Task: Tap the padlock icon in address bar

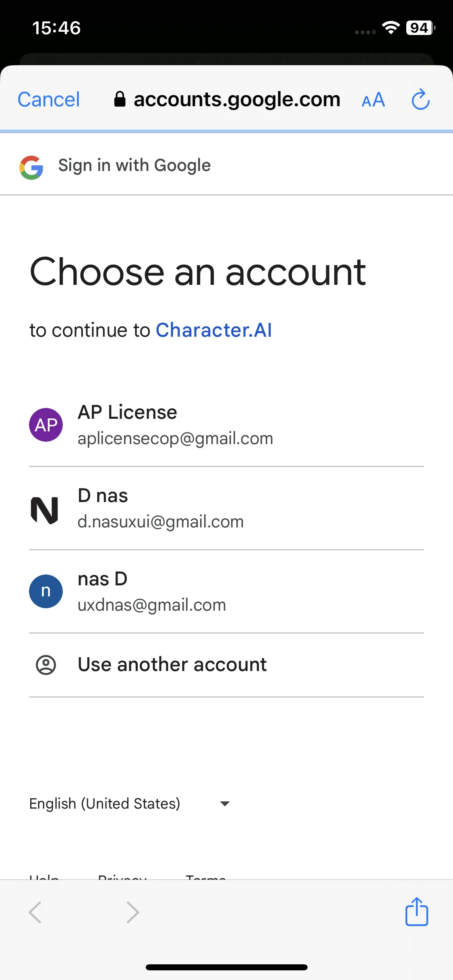Action: tap(120, 99)
